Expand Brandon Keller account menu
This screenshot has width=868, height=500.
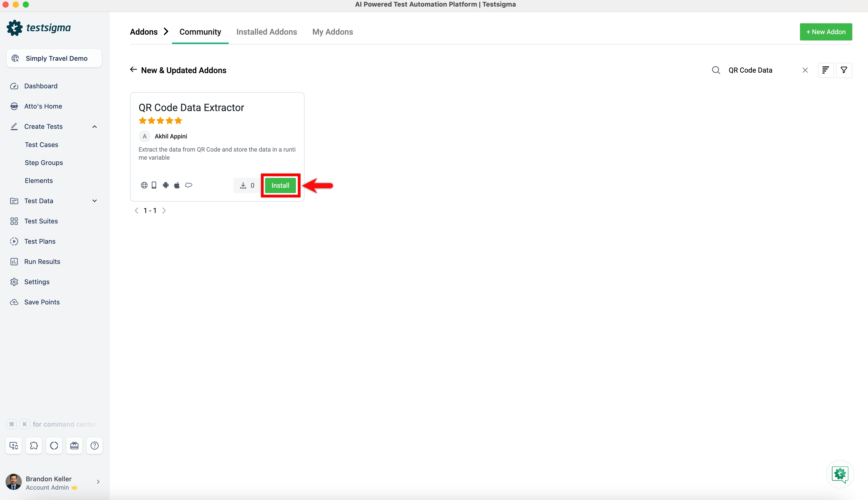coord(98,482)
